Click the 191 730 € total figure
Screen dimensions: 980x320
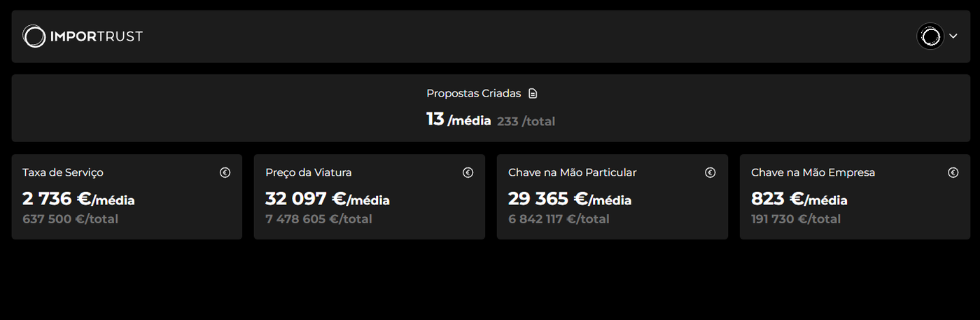tap(796, 219)
